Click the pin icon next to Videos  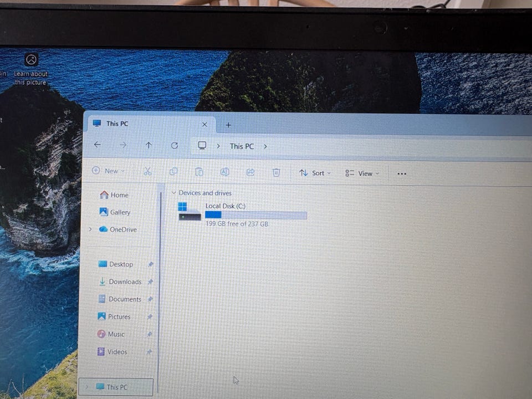point(149,352)
